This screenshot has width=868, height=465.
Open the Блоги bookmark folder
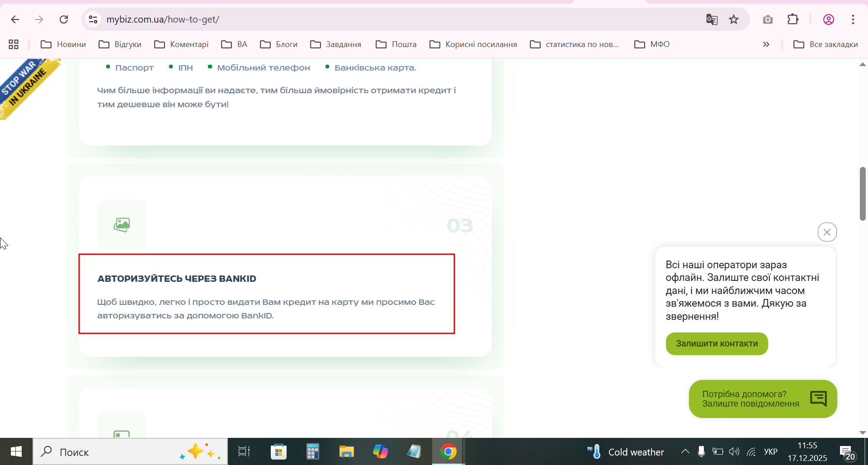278,44
